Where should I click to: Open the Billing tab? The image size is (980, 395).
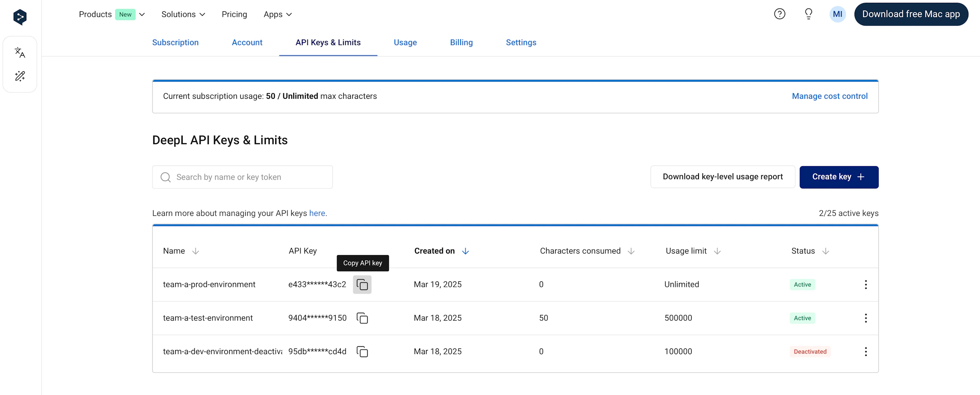tap(461, 42)
